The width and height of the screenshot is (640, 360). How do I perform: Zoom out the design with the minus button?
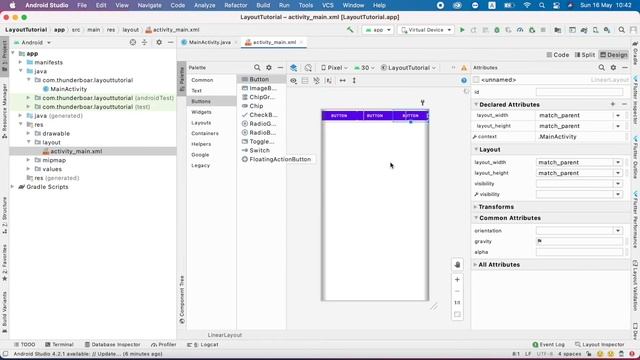coord(457,291)
